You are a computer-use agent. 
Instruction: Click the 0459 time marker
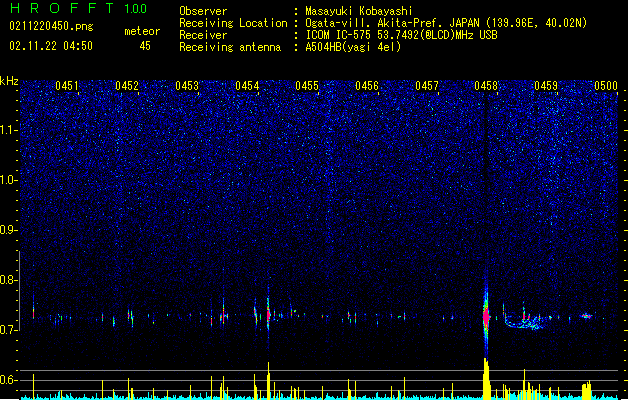[546, 85]
